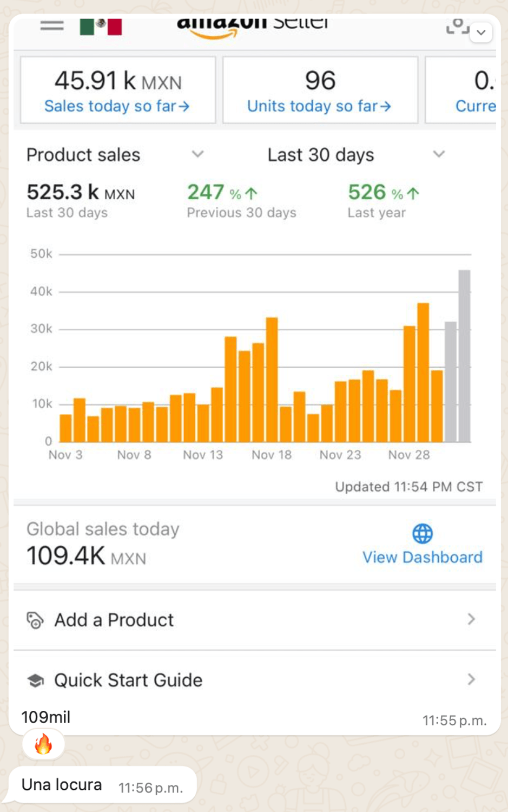Screen dimensions: 508x812
Task: Open the message options chevron
Action: coord(481,32)
